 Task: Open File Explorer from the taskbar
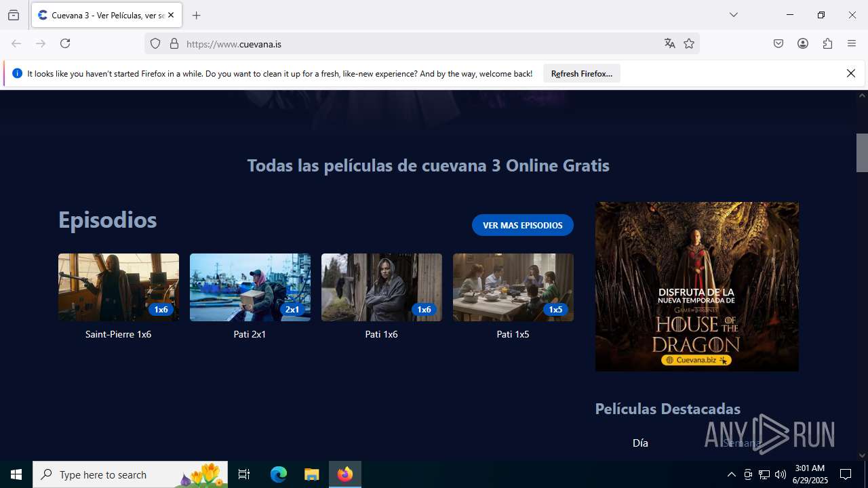click(x=311, y=474)
